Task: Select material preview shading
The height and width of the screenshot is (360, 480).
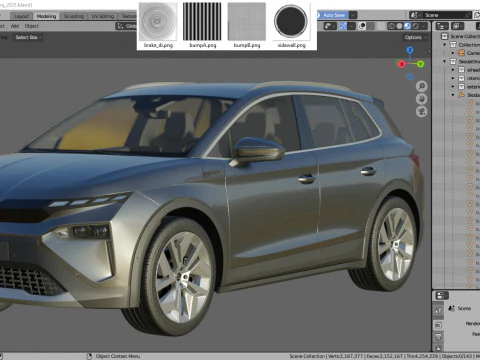Action: click(x=407, y=26)
